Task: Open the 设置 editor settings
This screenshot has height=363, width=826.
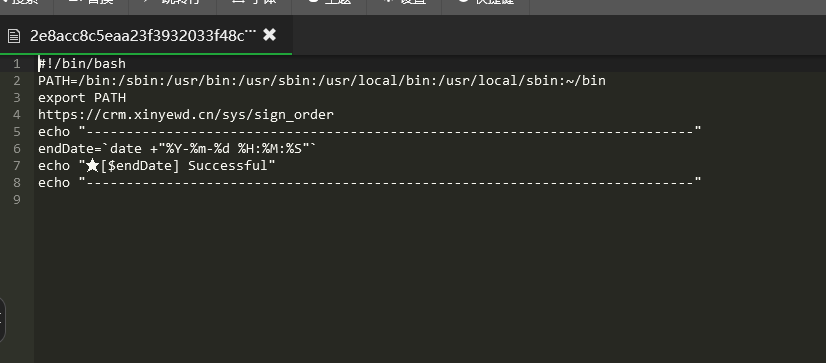Action: point(404,3)
